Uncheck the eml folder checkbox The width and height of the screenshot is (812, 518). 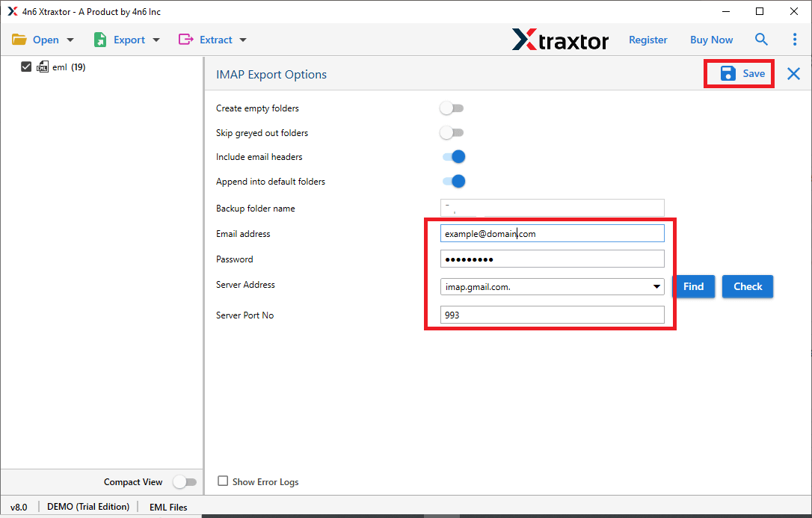pos(26,67)
